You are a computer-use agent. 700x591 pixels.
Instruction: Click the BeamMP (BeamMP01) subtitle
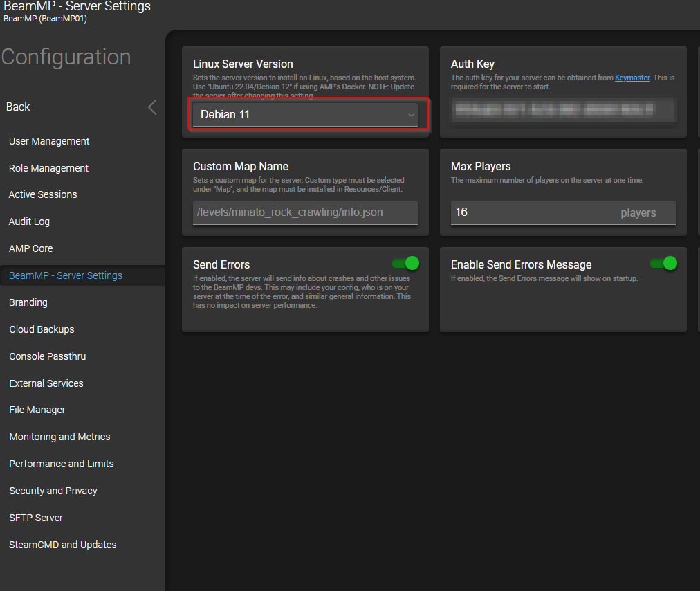pos(45,19)
